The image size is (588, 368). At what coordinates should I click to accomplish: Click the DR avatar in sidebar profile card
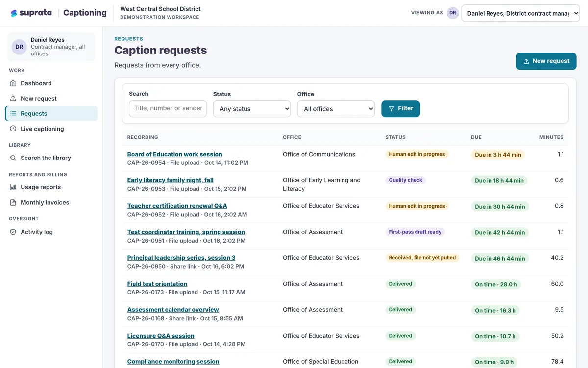pyautogui.click(x=19, y=47)
